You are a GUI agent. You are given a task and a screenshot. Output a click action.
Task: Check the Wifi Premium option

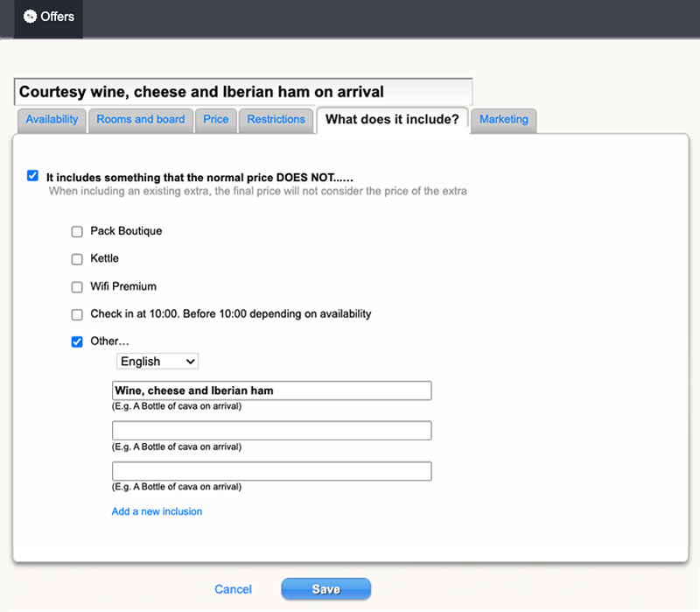tap(77, 287)
